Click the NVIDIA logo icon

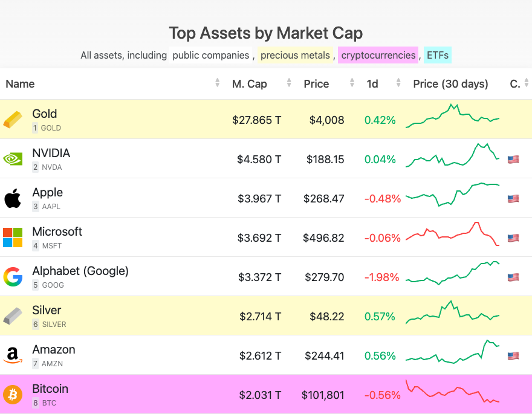tap(13, 159)
